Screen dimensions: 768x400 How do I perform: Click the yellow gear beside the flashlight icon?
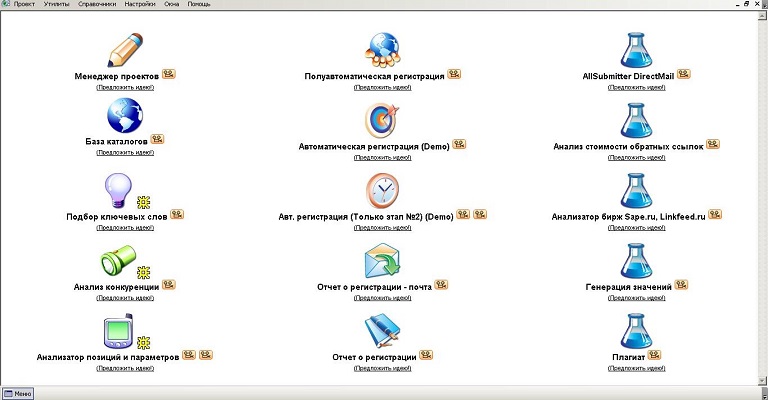click(x=144, y=272)
